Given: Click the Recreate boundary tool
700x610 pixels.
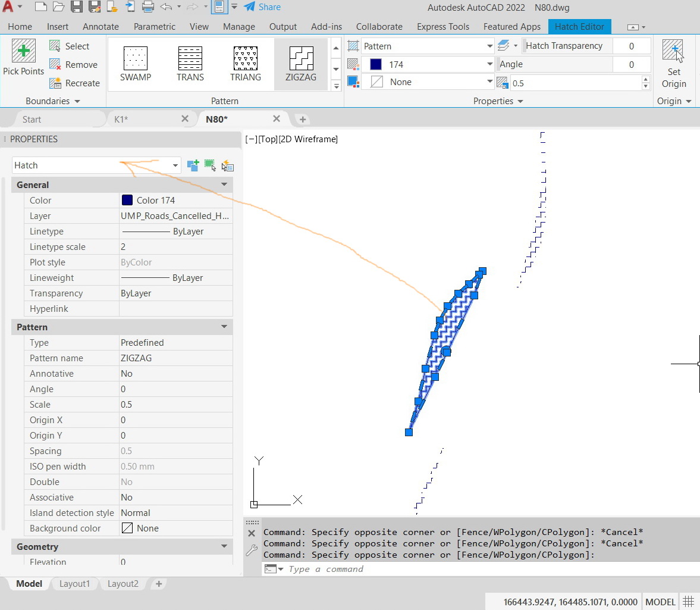Looking at the screenshot, I should click(x=75, y=83).
